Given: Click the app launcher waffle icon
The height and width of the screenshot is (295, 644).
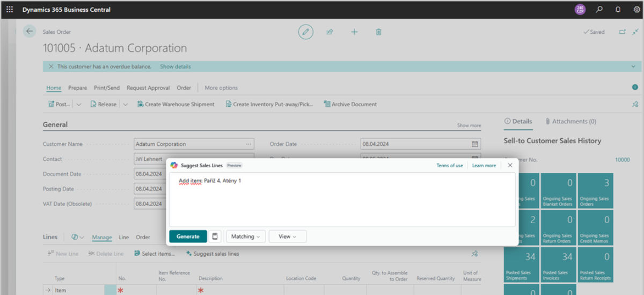Looking at the screenshot, I should click(x=10, y=9).
